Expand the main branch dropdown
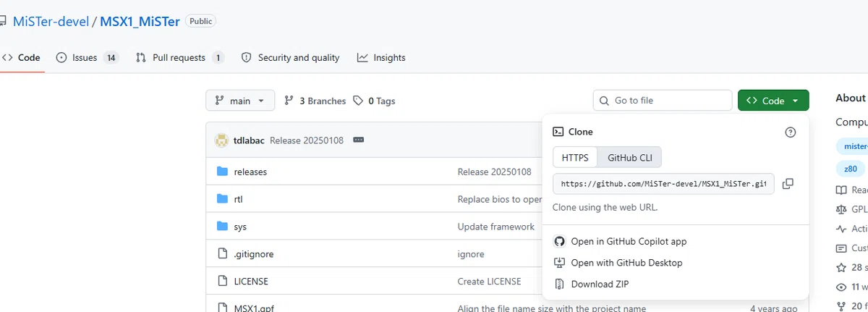Screen dimensions: 868x312 (x=240, y=101)
